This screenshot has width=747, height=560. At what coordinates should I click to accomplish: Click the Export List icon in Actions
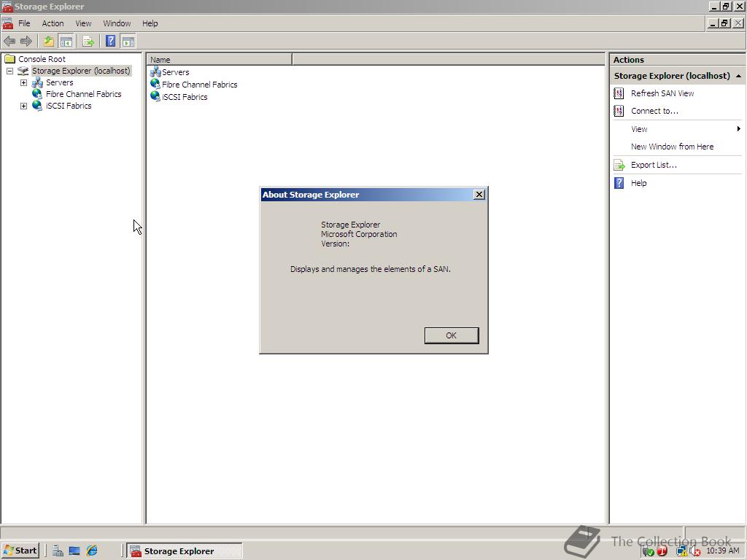(x=619, y=166)
